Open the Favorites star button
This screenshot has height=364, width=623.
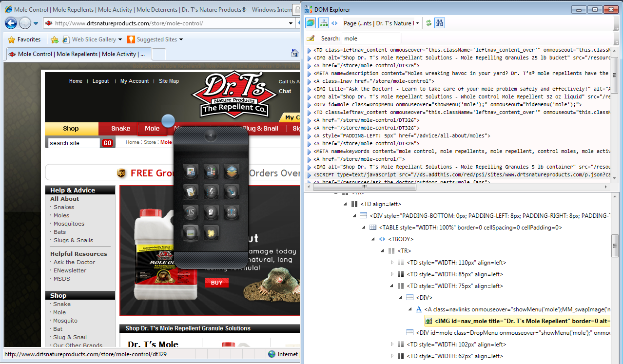(24, 39)
